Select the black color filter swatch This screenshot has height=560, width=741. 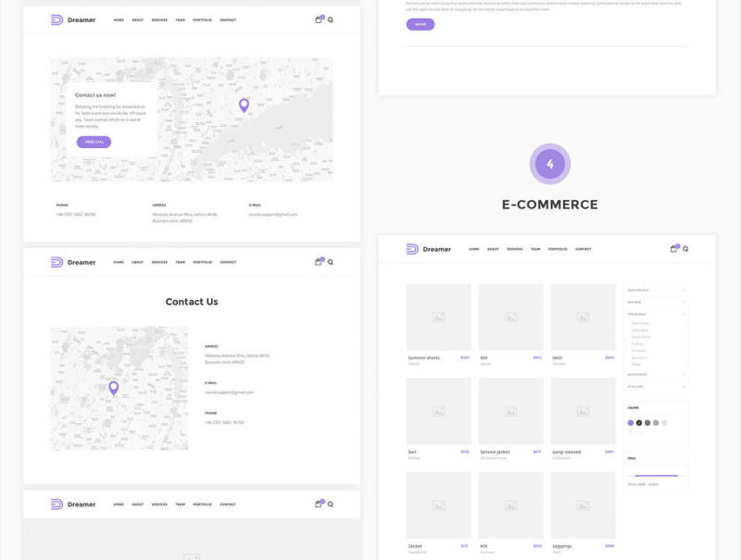[639, 423]
